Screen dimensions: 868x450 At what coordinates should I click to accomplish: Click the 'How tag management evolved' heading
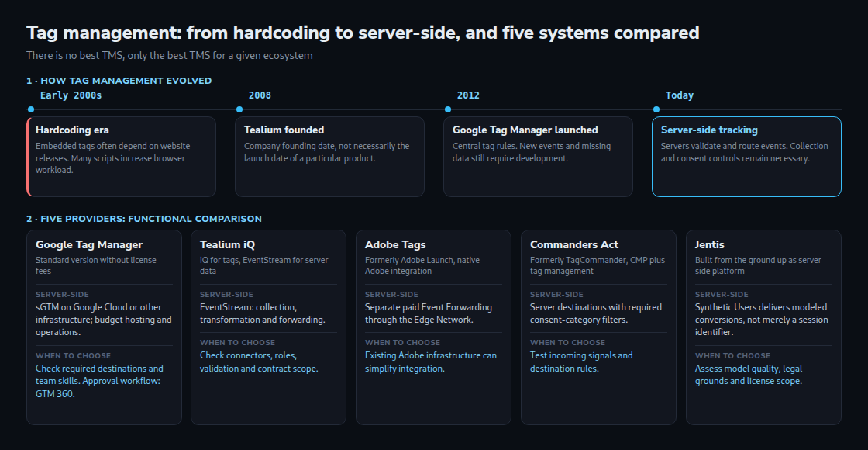click(x=119, y=81)
